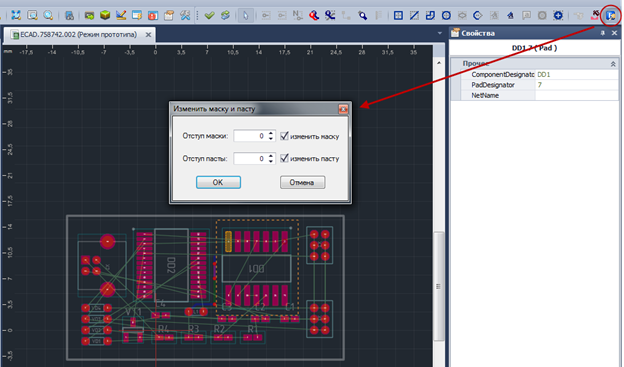Image resolution: width=624 pixels, height=367 pixels.
Task: Click the change mask and paste toolbar icon
Action: pyautogui.click(x=610, y=16)
